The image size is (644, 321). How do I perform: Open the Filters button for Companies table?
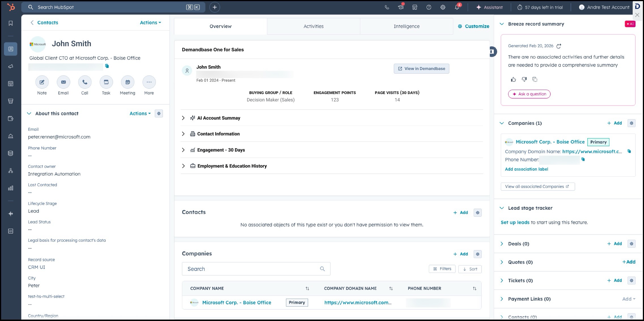click(x=442, y=269)
